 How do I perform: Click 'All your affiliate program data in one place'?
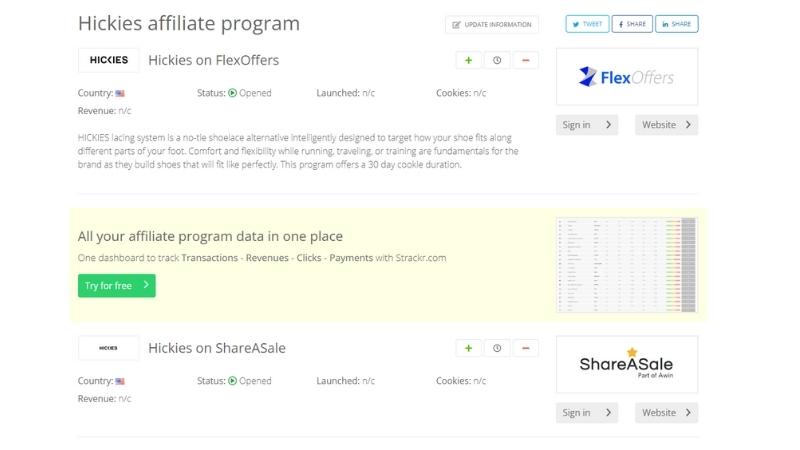pos(210,236)
